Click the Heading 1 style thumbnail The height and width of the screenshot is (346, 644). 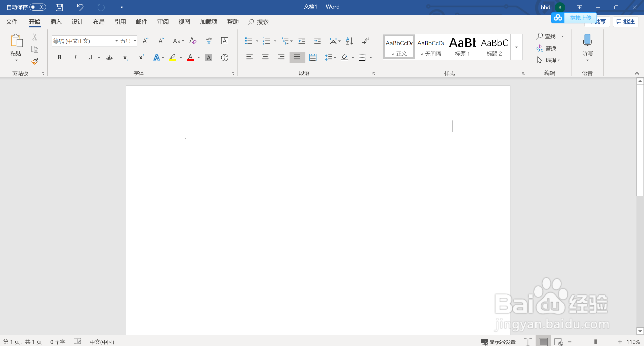click(x=462, y=47)
